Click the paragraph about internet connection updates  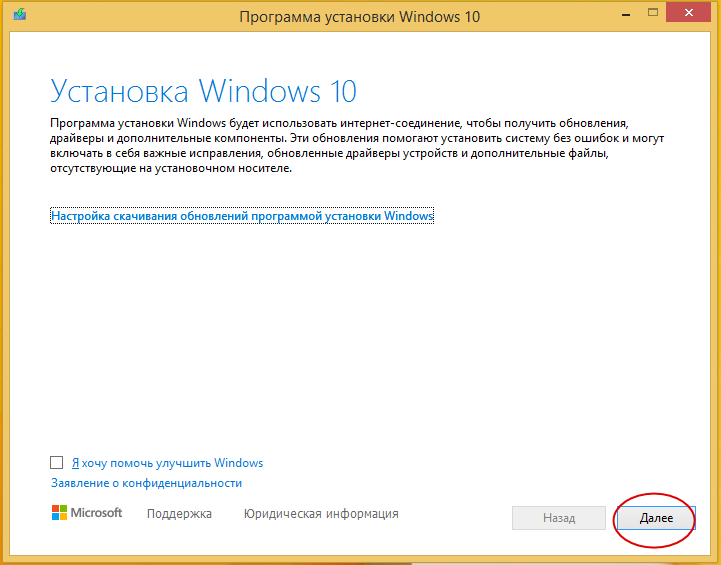click(357, 146)
